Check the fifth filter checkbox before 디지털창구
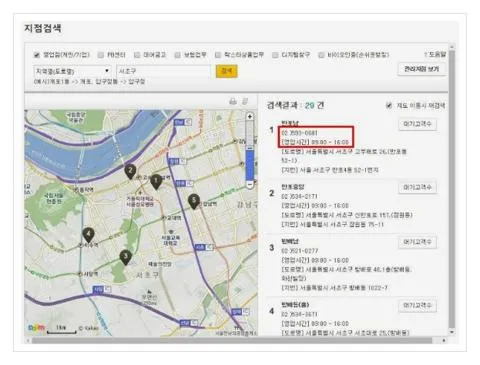The width and height of the screenshot is (480, 365). (218, 55)
